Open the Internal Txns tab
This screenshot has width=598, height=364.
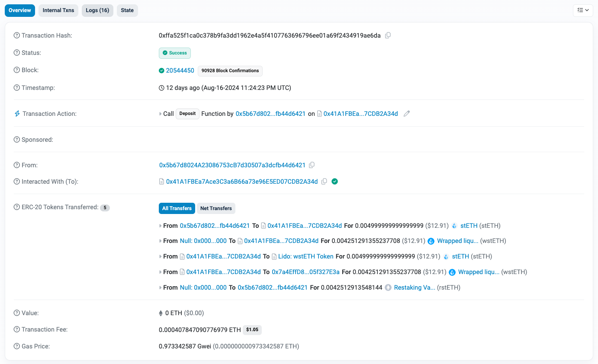[58, 10]
